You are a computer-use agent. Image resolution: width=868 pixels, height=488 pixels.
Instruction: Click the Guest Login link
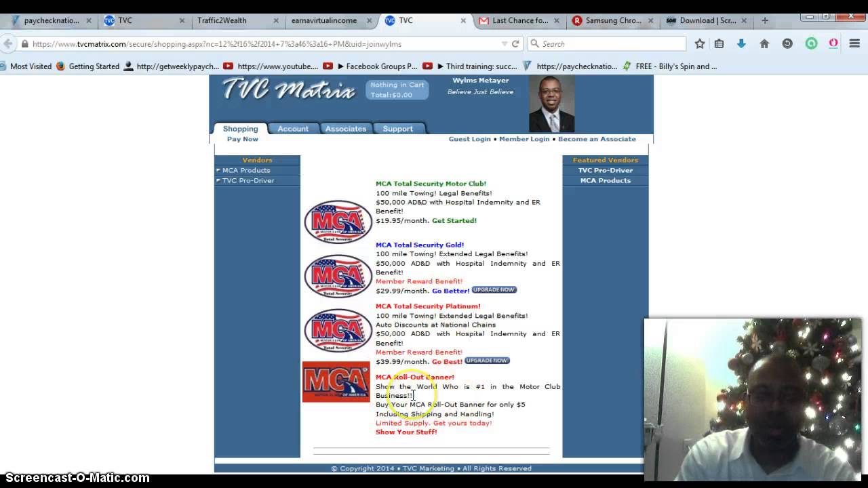[x=469, y=139]
